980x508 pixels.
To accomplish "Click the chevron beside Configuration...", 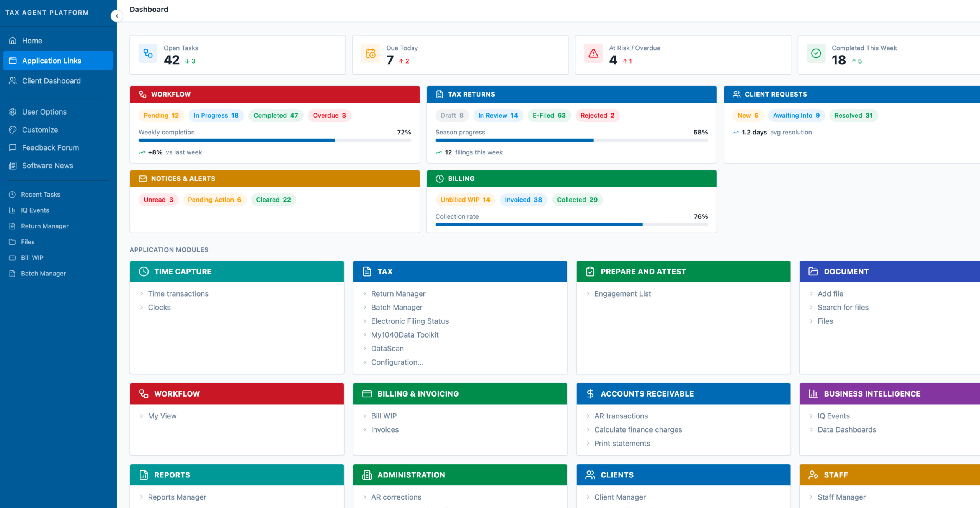I will tap(365, 362).
